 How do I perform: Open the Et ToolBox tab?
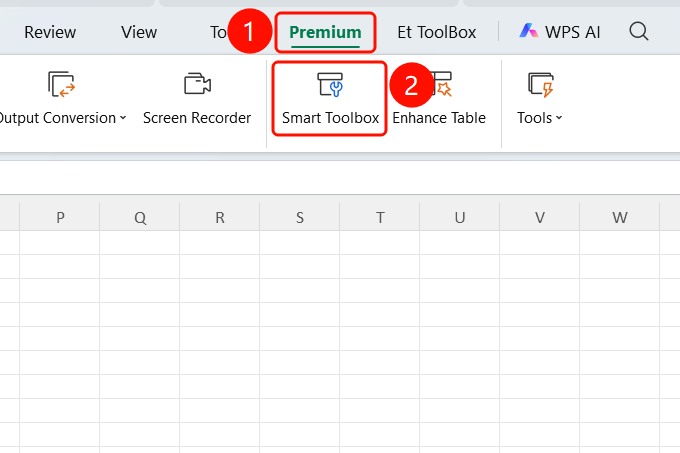coord(436,32)
